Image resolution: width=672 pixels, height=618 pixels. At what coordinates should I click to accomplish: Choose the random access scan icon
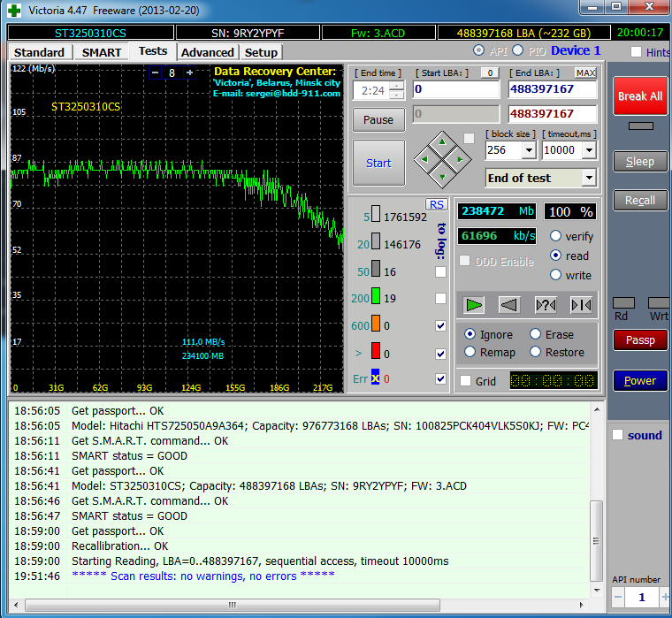546,305
